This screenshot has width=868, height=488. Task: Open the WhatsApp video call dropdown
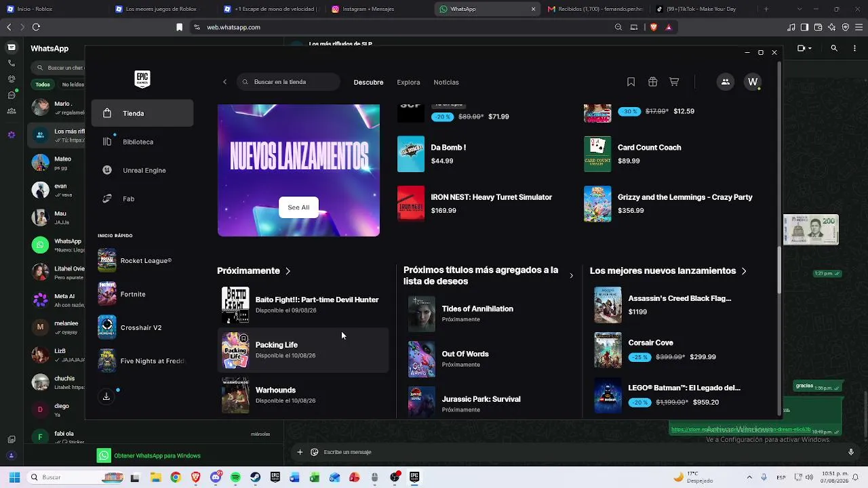[804, 48]
